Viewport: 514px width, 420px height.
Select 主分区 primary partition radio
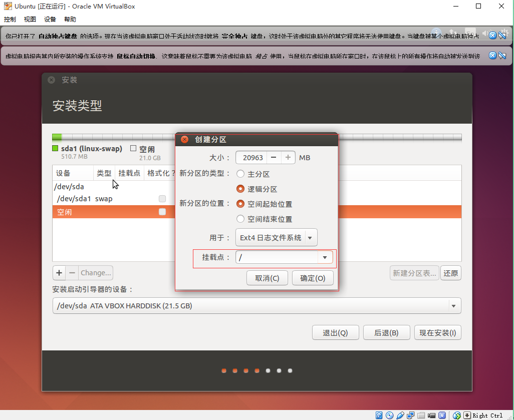pos(240,174)
